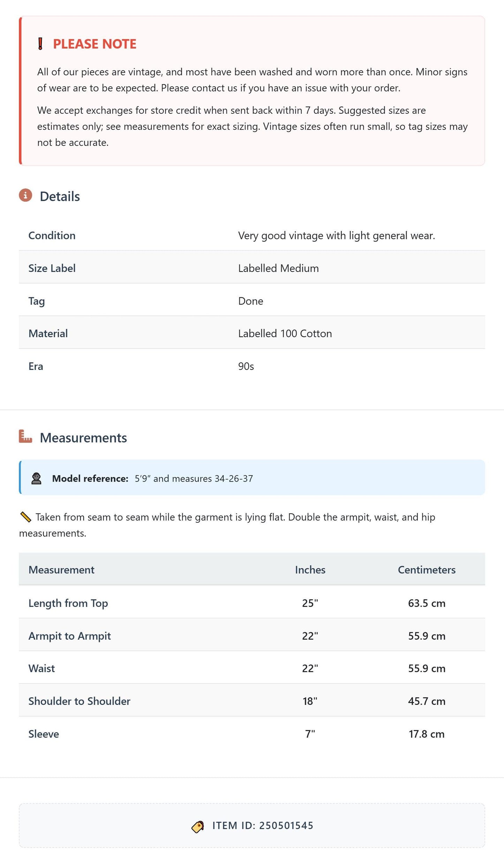Click the Era value 90s
Screen dimensions: 504x864
pos(246,366)
